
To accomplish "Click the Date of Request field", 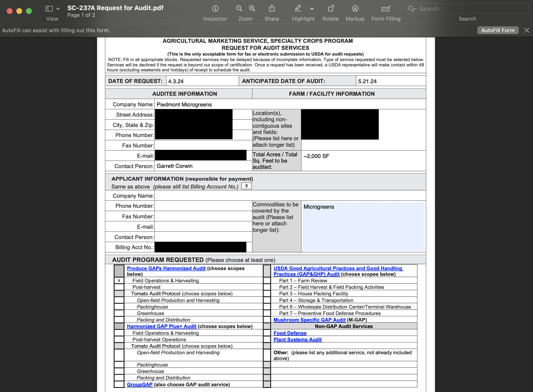I will click(202, 81).
